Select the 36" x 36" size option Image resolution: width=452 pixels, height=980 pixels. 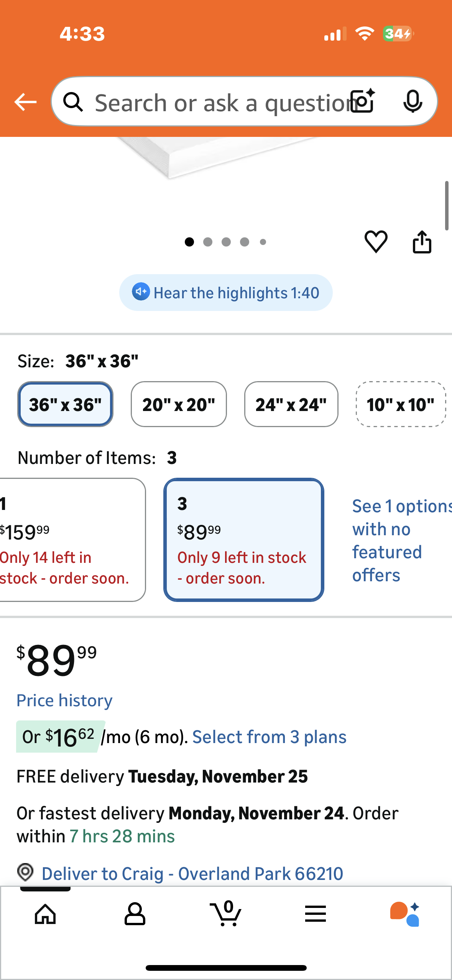[65, 404]
